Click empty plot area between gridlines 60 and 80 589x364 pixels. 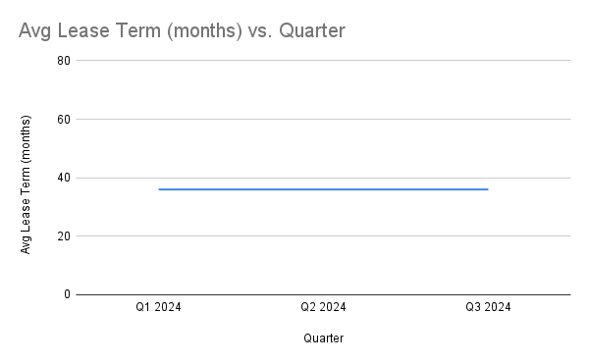coord(323,89)
